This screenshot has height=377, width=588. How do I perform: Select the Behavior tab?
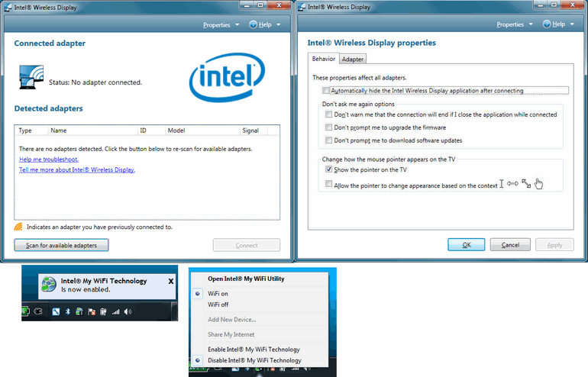coord(324,59)
